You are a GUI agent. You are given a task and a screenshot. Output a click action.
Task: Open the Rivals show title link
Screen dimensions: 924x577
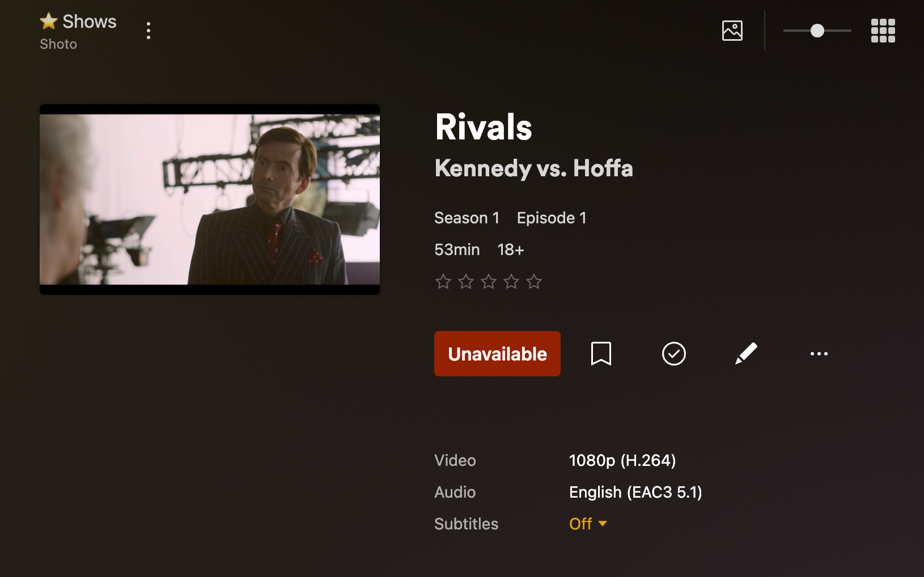484,127
